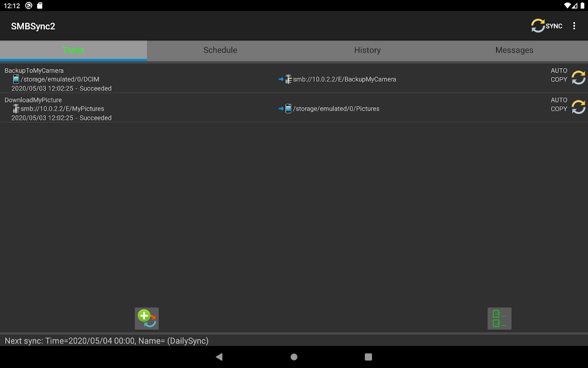
Task: Click server icon beside smb://10.0.2.2/E/MyPictures
Action: [16, 109]
